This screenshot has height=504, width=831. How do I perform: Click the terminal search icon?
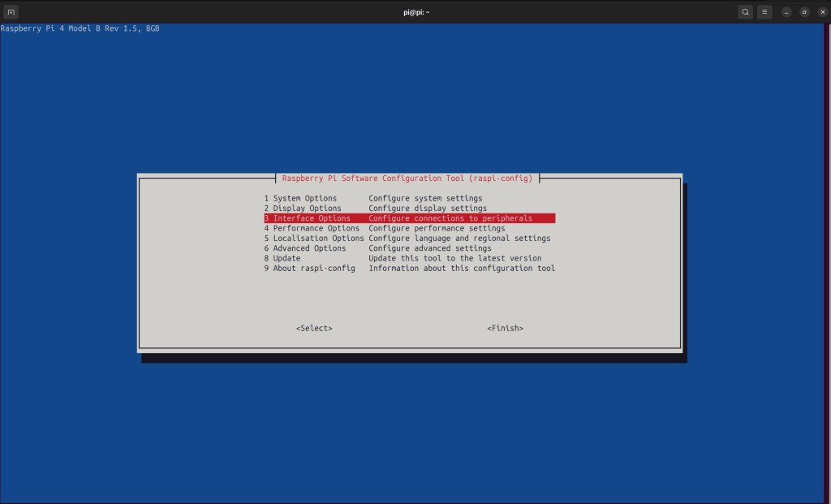click(745, 12)
